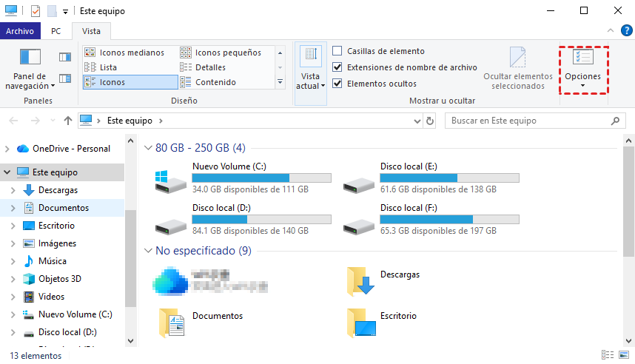Open the Archivo menu tab
The height and width of the screenshot is (364, 635).
[x=19, y=31]
